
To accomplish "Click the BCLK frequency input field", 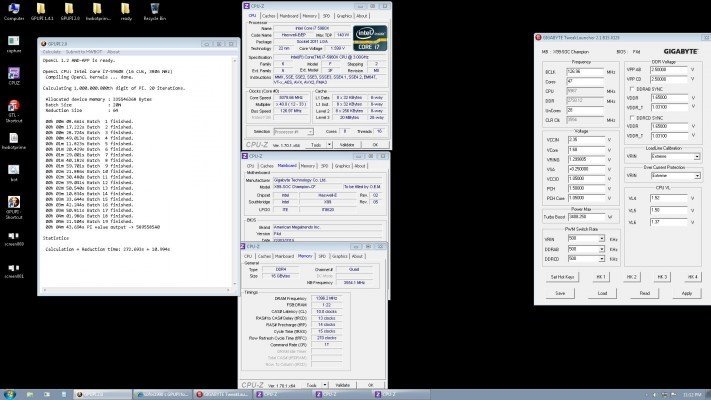I will point(585,72).
